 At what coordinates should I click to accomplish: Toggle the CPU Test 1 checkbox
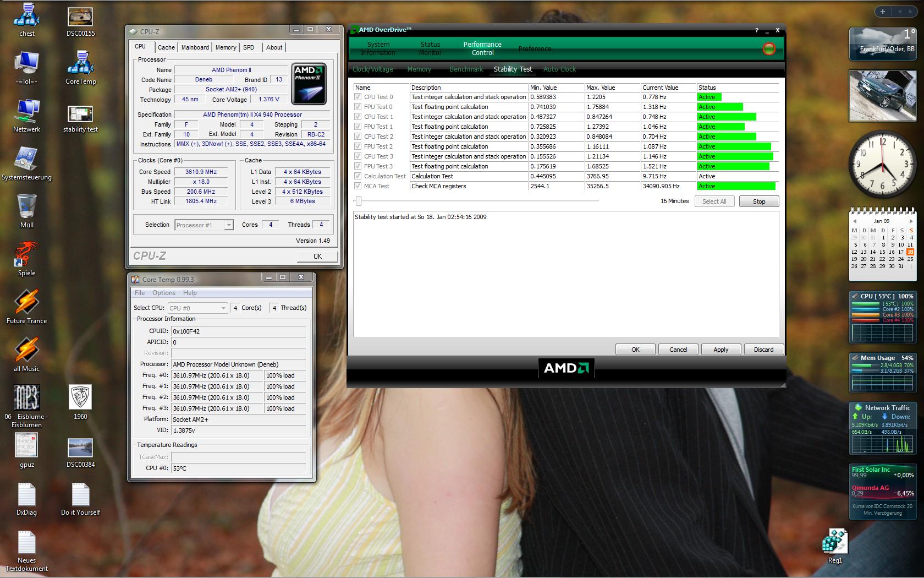(x=358, y=117)
